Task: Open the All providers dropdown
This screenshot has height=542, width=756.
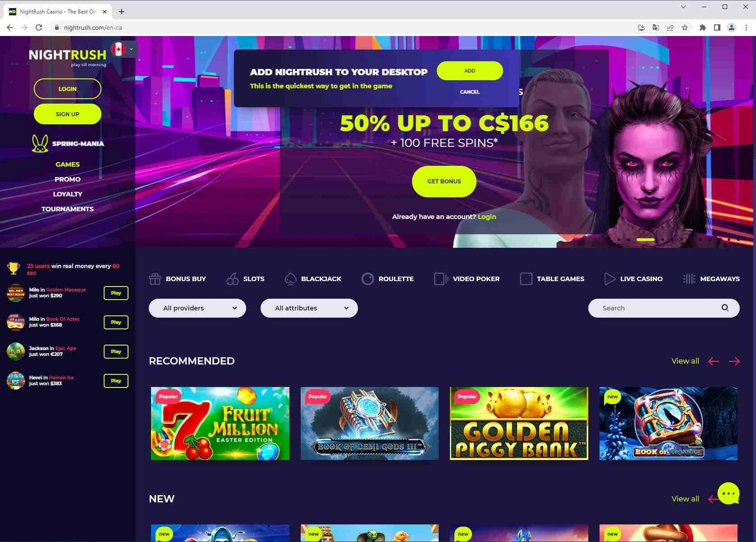Action: click(197, 308)
